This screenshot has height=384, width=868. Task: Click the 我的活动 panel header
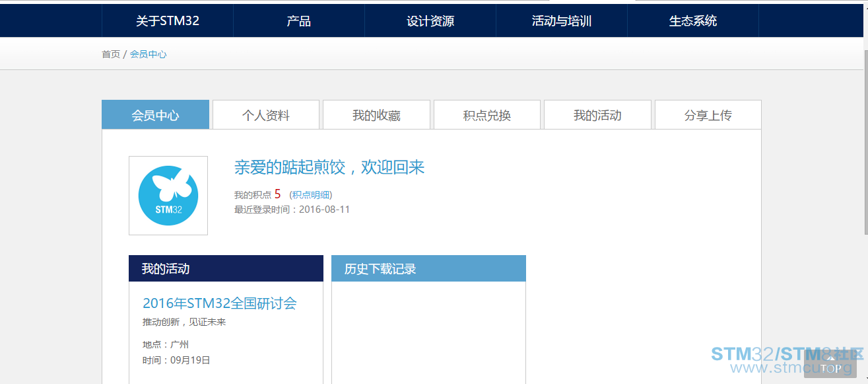pos(226,268)
